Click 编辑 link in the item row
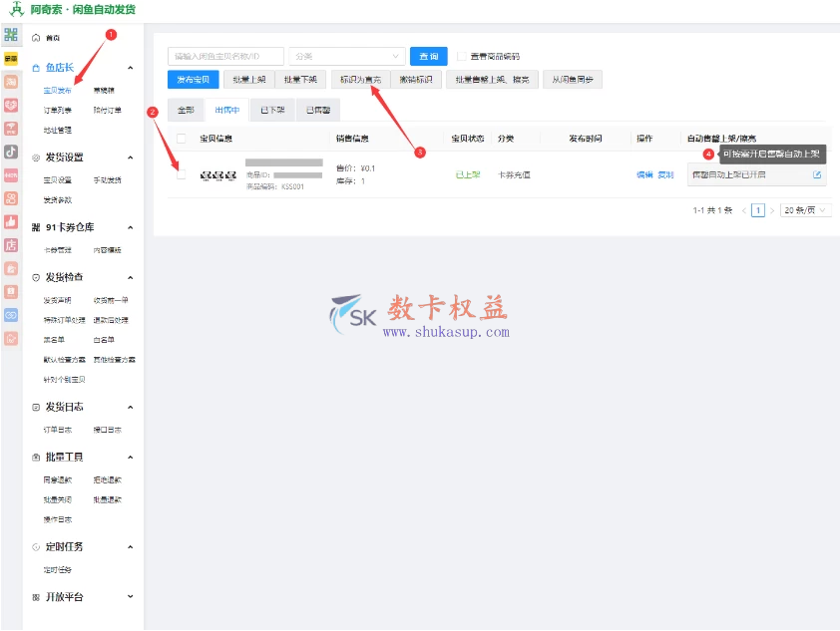Image resolution: width=840 pixels, height=631 pixels. coord(644,175)
